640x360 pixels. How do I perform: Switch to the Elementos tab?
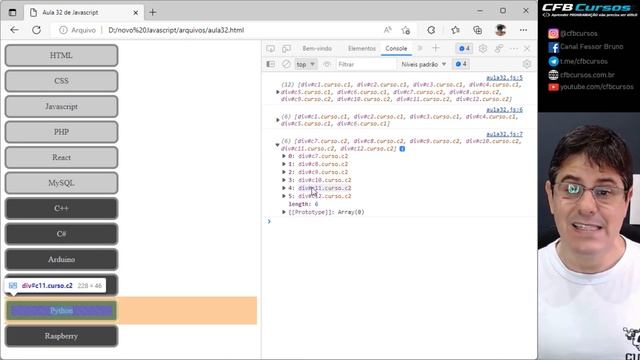pyautogui.click(x=362, y=48)
